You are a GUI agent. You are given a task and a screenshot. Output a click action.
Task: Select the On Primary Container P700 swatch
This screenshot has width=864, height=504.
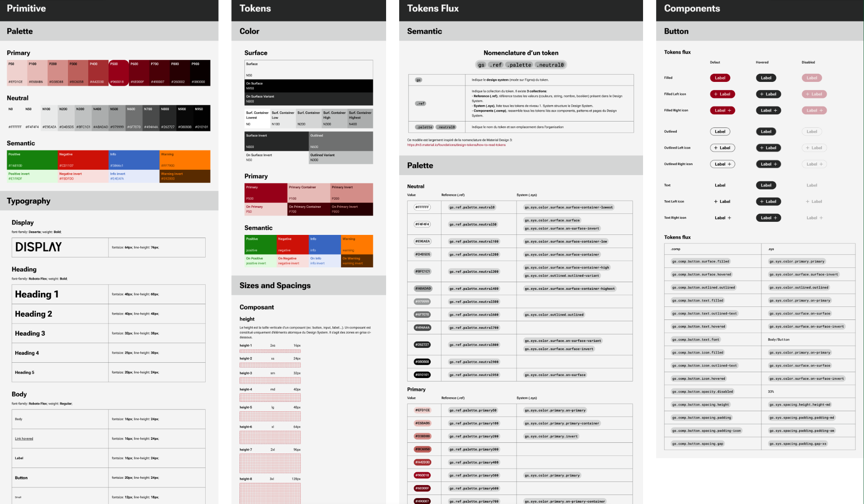(309, 209)
